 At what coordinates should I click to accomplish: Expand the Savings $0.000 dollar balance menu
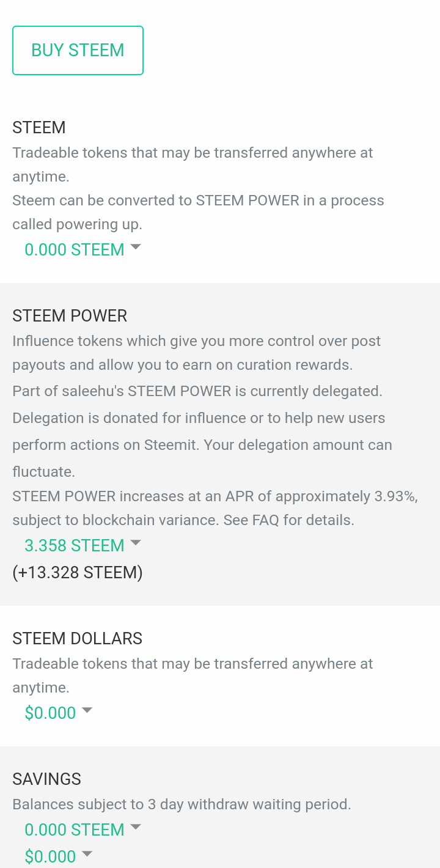pyautogui.click(x=50, y=856)
